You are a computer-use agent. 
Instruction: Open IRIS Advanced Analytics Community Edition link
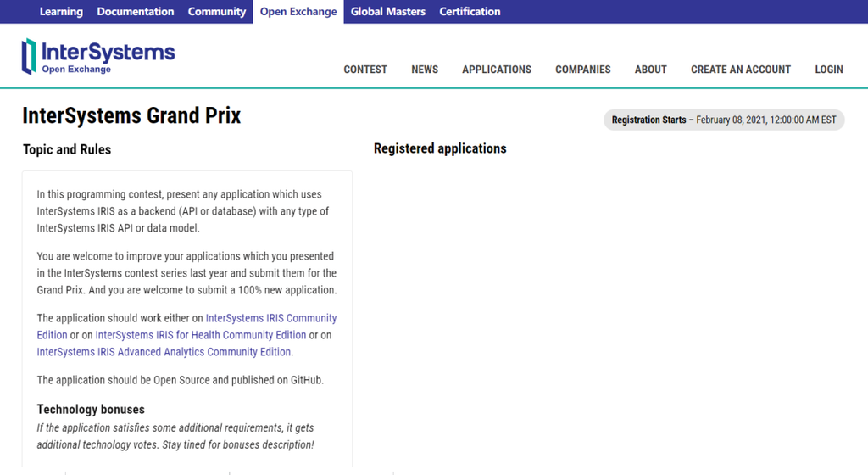(x=164, y=352)
